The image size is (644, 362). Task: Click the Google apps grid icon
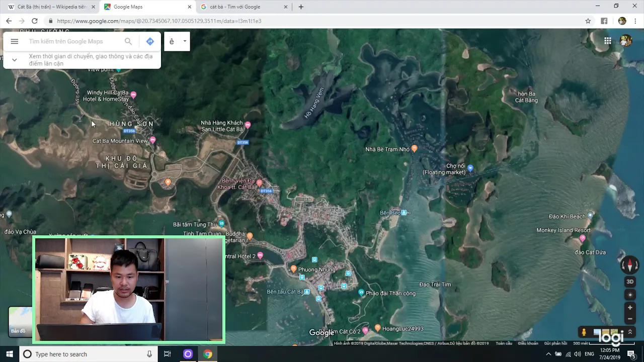pos(608,41)
